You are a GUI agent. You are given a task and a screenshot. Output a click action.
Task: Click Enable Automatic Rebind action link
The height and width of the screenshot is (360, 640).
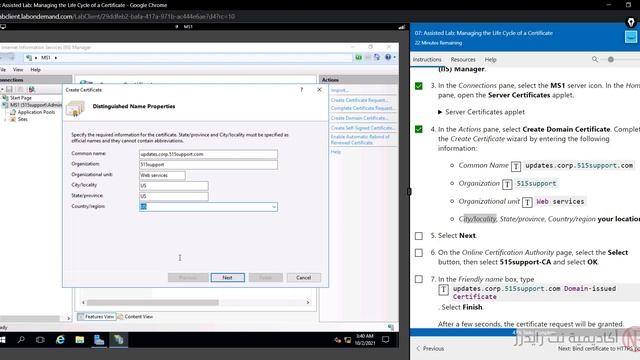(x=360, y=140)
